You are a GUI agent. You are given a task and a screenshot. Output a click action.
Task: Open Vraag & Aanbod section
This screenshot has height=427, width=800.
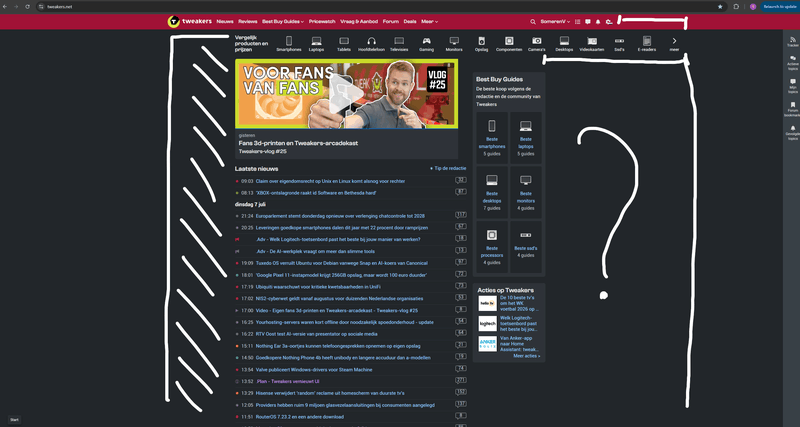tap(359, 21)
